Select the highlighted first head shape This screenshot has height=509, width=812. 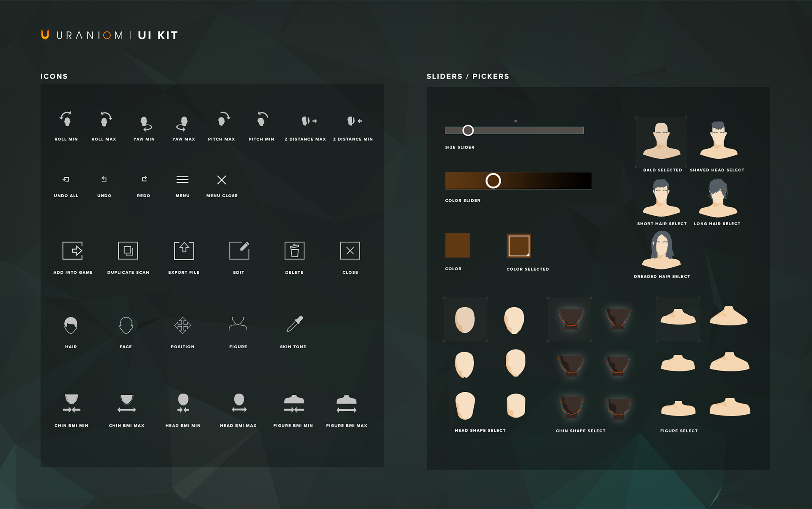click(x=465, y=319)
